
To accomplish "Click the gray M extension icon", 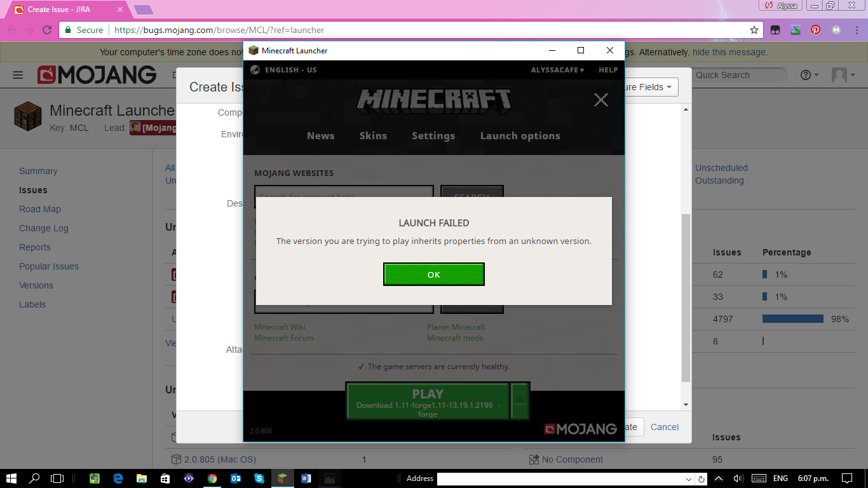I will pos(836,30).
